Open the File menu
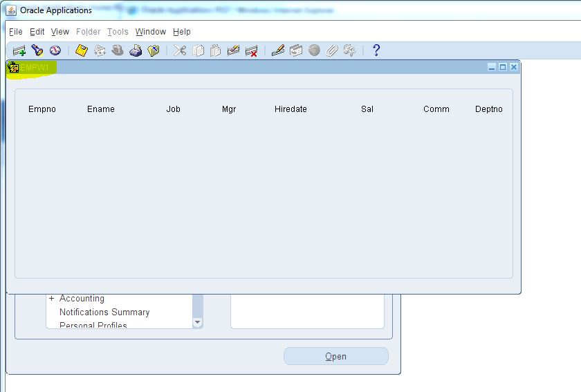The image size is (581, 392). tap(15, 32)
